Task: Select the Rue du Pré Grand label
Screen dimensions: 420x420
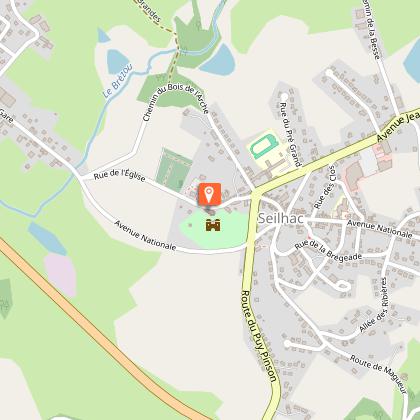Action: click(x=290, y=134)
